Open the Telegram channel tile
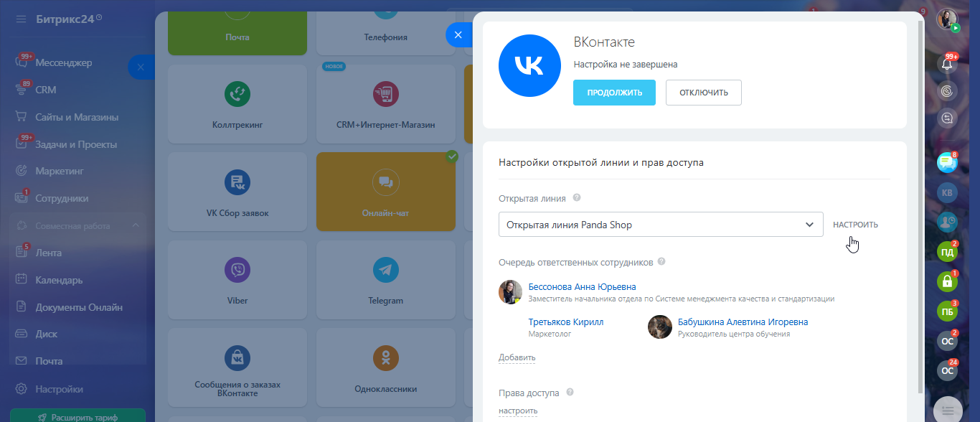This screenshot has height=422, width=980. coord(386,280)
